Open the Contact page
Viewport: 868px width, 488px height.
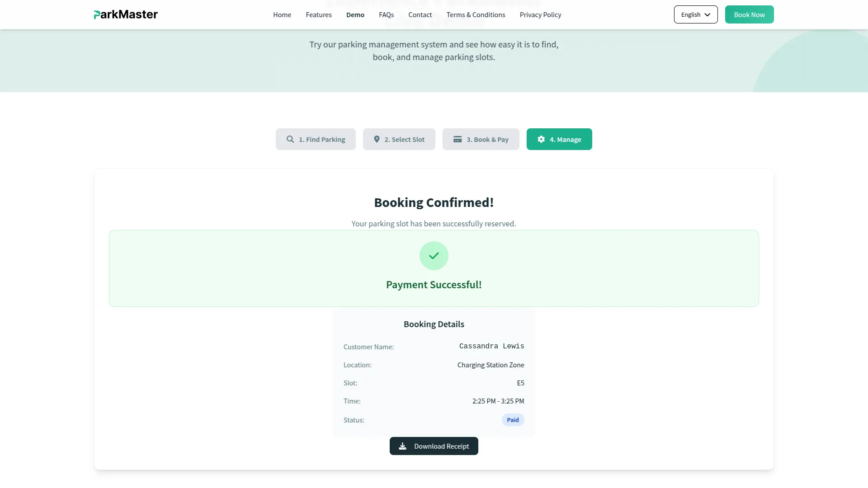pyautogui.click(x=420, y=14)
